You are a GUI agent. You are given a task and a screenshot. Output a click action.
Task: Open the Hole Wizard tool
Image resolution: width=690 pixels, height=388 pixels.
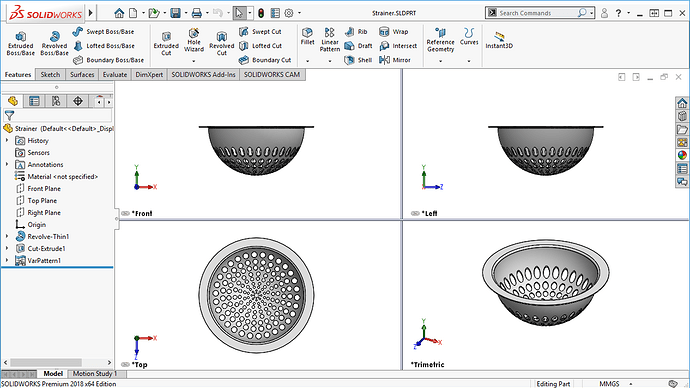point(194,40)
